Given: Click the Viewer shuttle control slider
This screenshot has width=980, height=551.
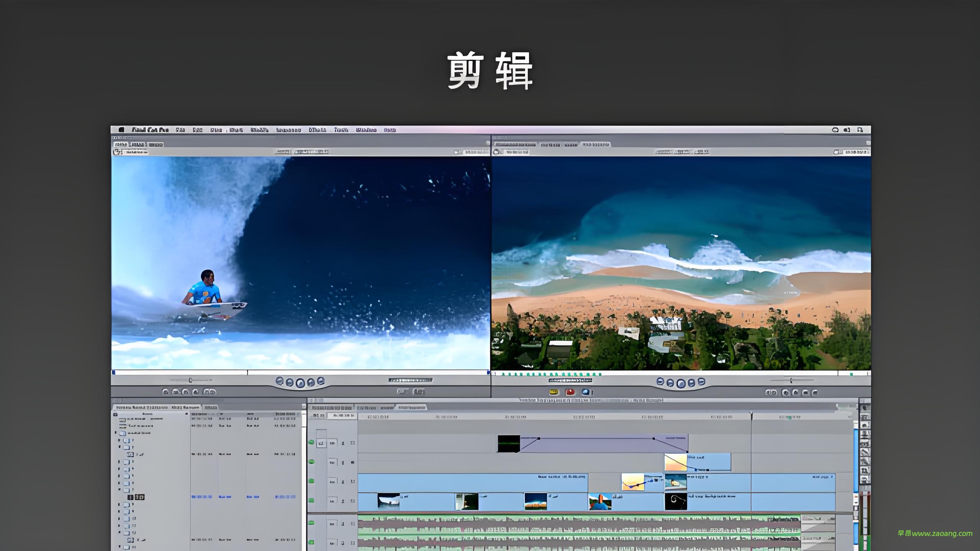Looking at the screenshot, I should (191, 380).
